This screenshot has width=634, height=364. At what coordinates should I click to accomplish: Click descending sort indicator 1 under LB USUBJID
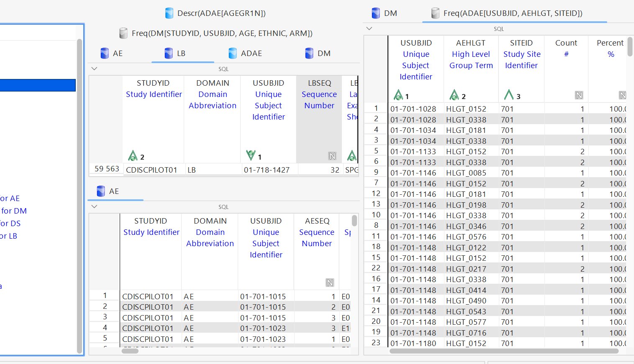pyautogui.click(x=254, y=156)
